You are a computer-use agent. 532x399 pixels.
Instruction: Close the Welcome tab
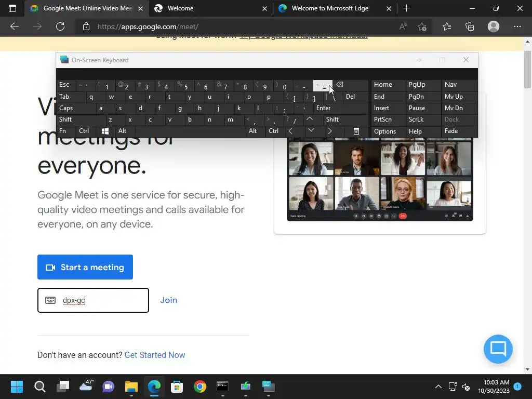point(264,8)
